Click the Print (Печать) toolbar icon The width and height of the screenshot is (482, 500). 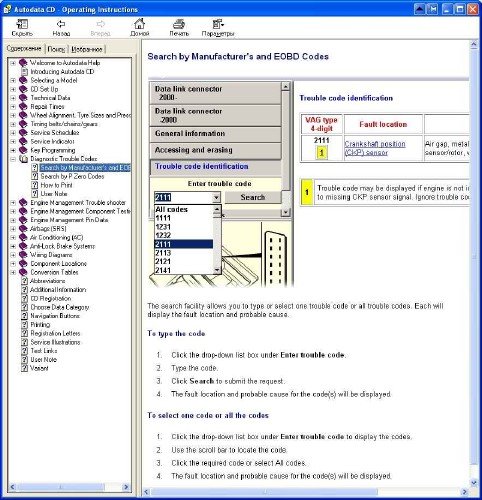coord(179,24)
